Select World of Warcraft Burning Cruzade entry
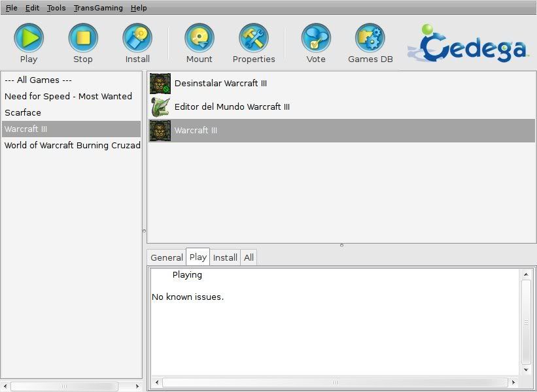Viewport: 537px width, 392px height. click(x=71, y=146)
